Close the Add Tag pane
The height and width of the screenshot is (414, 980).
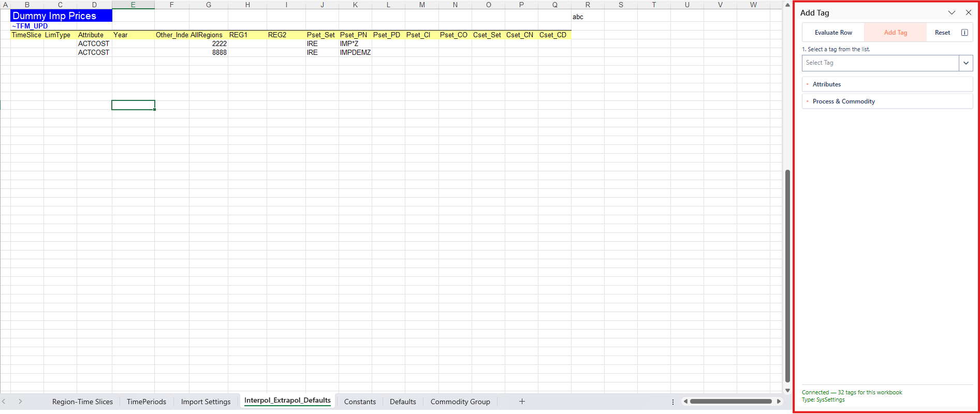point(969,12)
